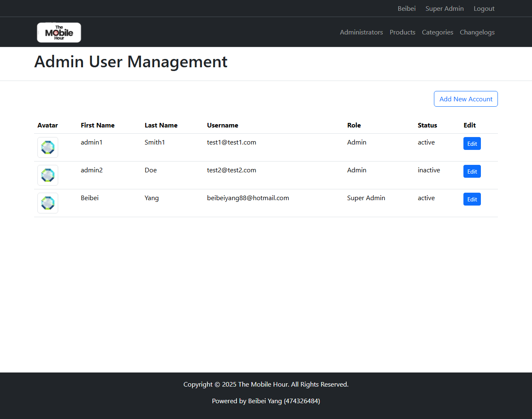532x419 pixels.
Task: Click the Username column header
Action: [222, 125]
